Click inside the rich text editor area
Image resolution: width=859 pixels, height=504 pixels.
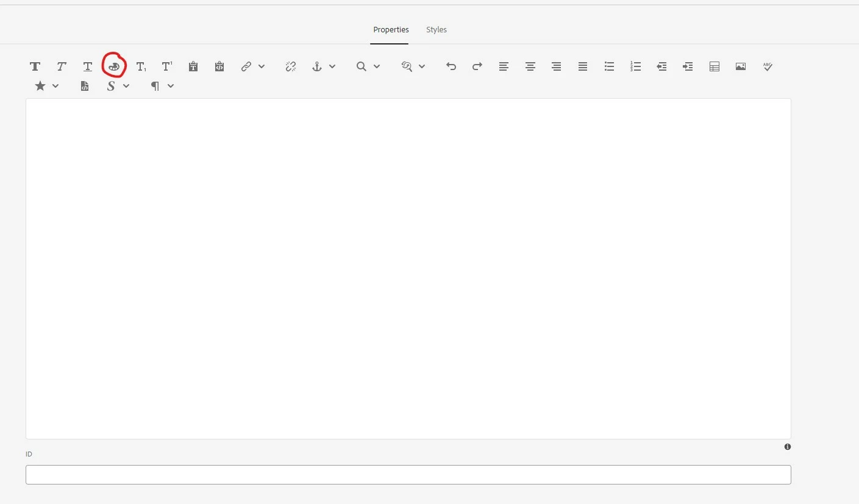408,269
